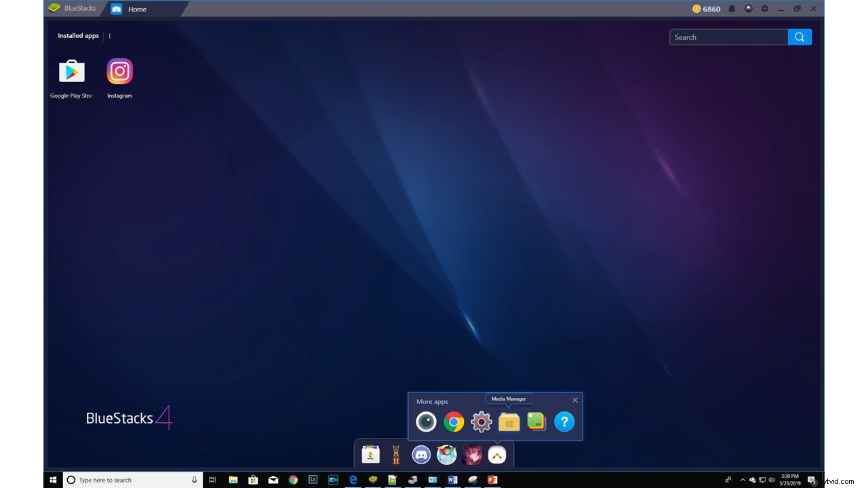Open the Windows Start menu
868x488 pixels.
[53, 480]
